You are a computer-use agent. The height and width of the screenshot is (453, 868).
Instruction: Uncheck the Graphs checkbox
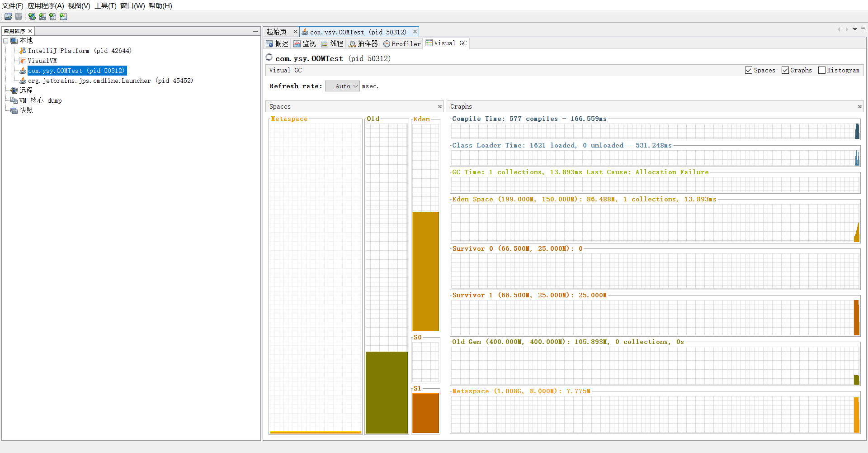coord(785,70)
